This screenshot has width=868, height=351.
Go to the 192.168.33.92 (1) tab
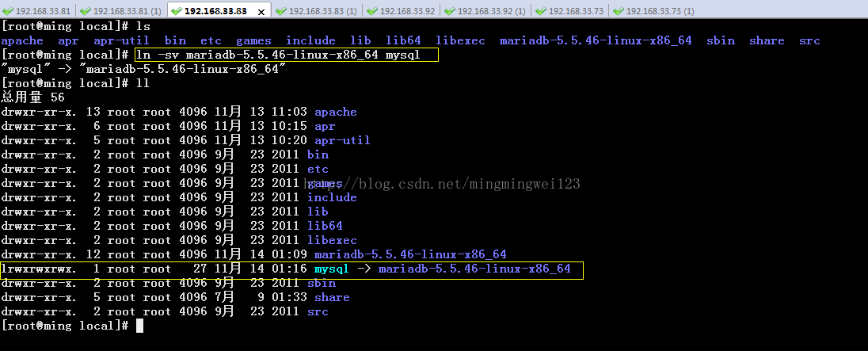[x=485, y=10]
